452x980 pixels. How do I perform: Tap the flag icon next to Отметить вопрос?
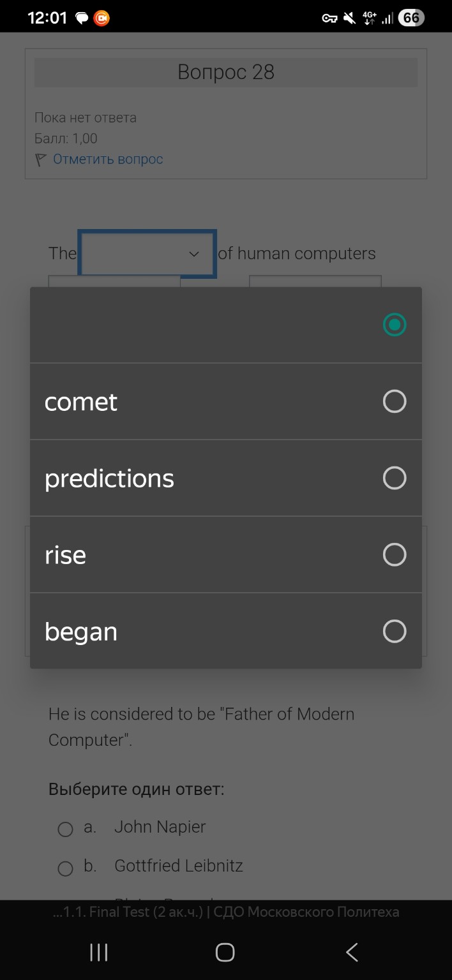tap(41, 160)
